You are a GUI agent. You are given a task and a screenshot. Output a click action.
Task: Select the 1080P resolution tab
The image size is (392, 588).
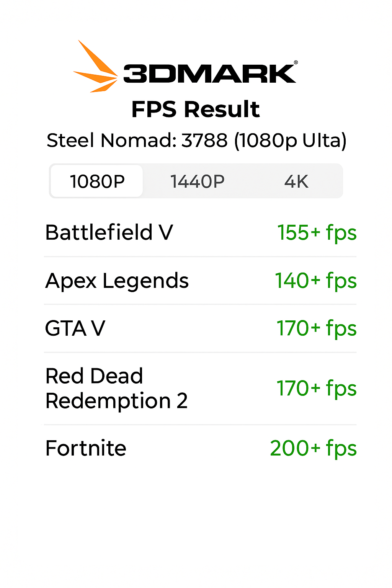click(96, 181)
